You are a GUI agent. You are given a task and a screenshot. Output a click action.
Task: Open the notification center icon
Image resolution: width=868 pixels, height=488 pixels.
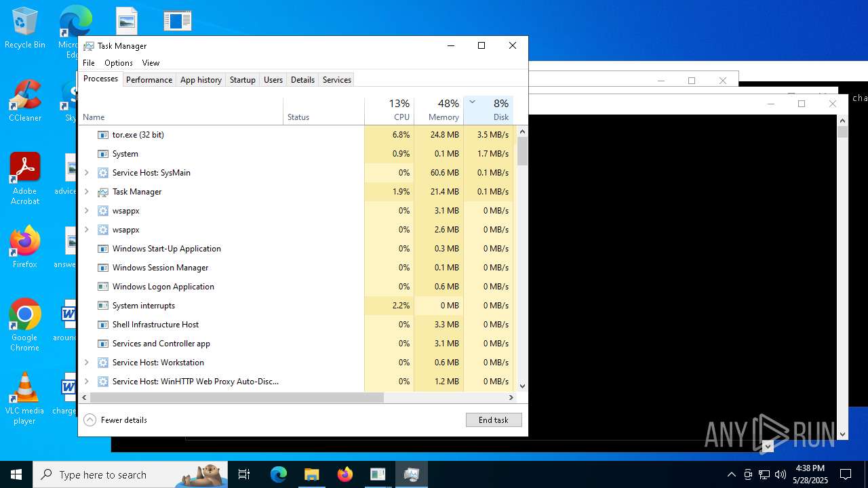pos(846,474)
